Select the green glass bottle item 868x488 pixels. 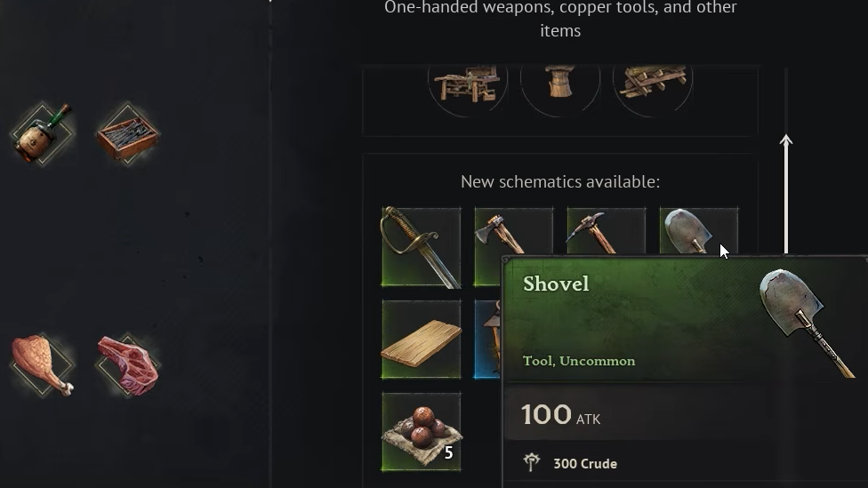pos(44,133)
